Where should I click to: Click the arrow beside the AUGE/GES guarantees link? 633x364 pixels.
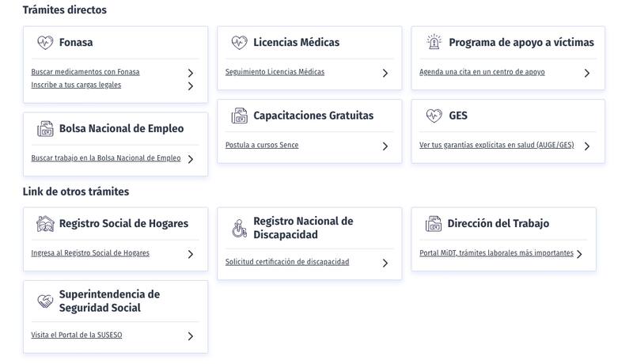(587, 146)
